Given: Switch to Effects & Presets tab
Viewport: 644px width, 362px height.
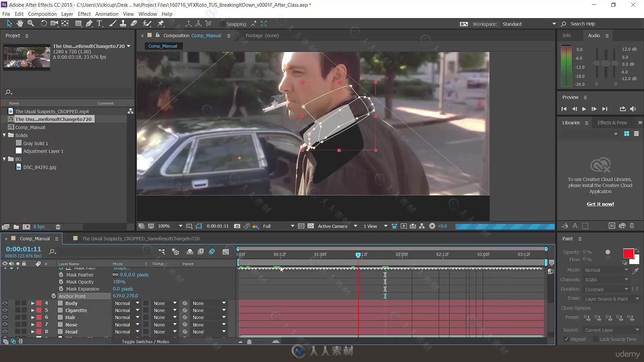Looking at the screenshot, I should click(612, 123).
